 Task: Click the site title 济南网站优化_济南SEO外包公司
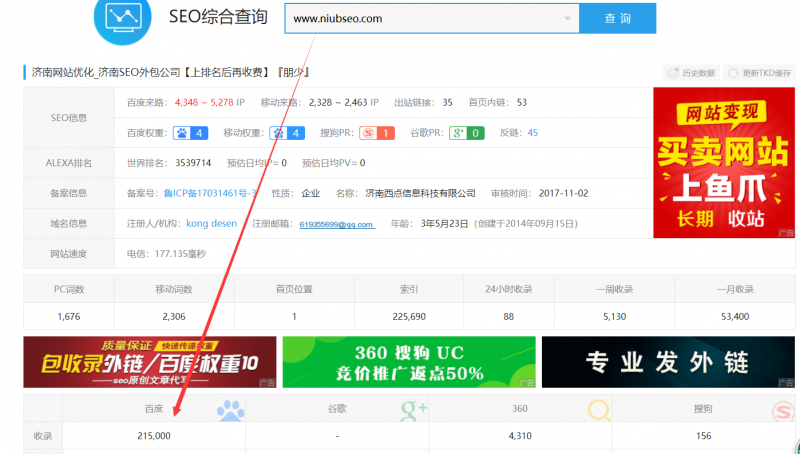[x=106, y=72]
